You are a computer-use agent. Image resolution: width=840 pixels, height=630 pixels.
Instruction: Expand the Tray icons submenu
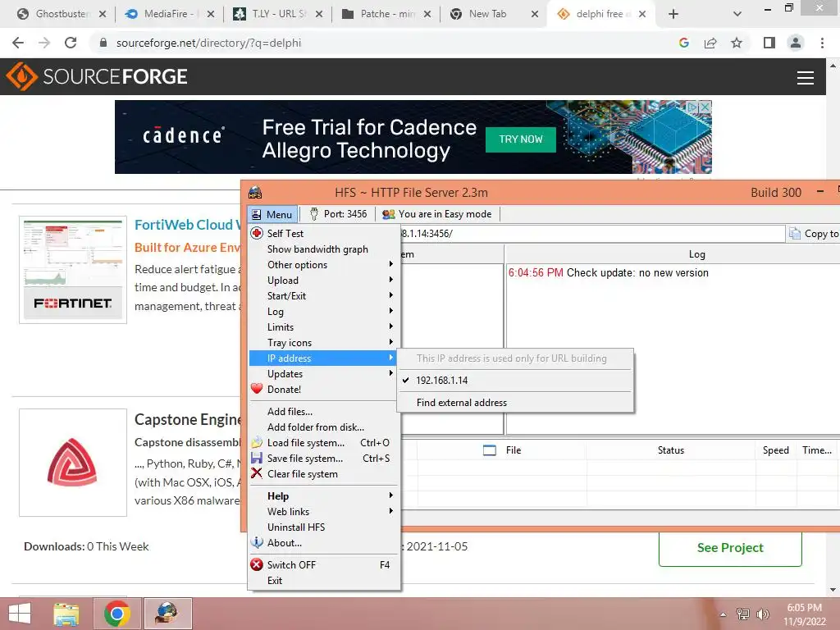coord(325,342)
